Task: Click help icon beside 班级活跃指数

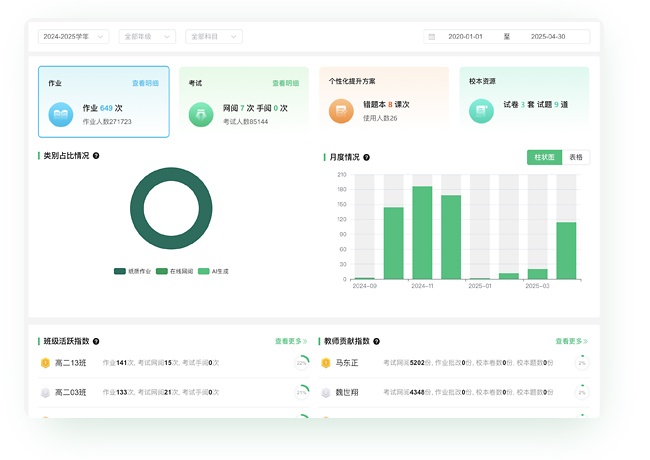Action: [96, 341]
